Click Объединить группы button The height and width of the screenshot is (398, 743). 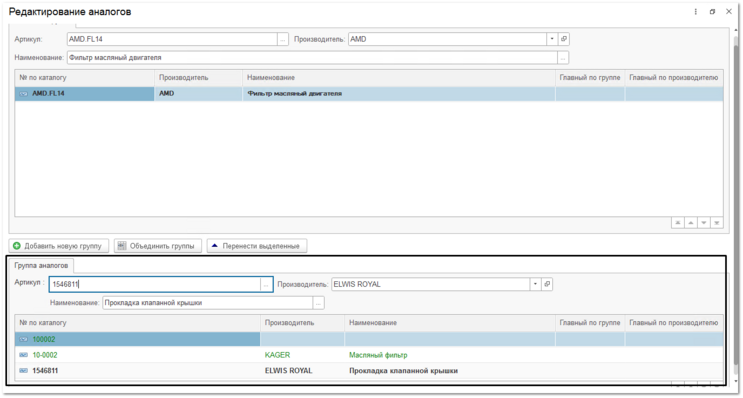(158, 246)
